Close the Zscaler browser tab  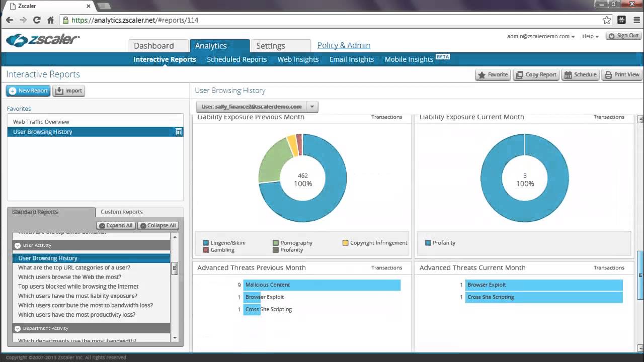click(89, 6)
